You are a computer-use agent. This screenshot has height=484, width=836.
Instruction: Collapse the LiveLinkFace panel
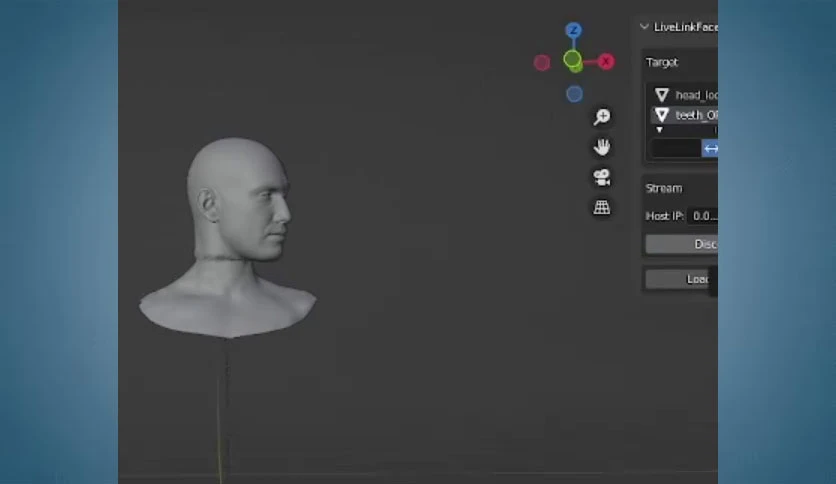point(644,27)
